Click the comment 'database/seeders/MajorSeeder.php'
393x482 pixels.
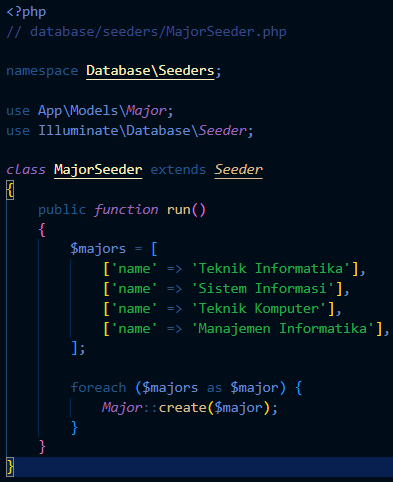(158, 32)
